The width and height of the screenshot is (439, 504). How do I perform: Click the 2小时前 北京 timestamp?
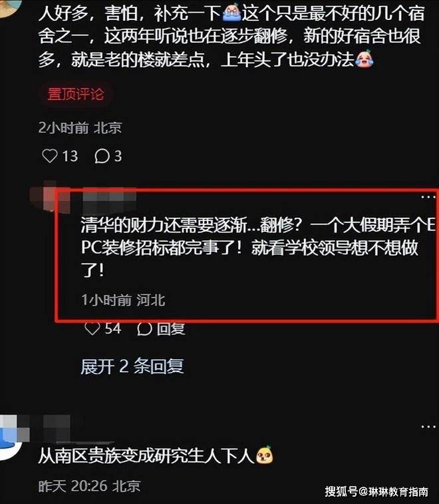click(x=80, y=128)
